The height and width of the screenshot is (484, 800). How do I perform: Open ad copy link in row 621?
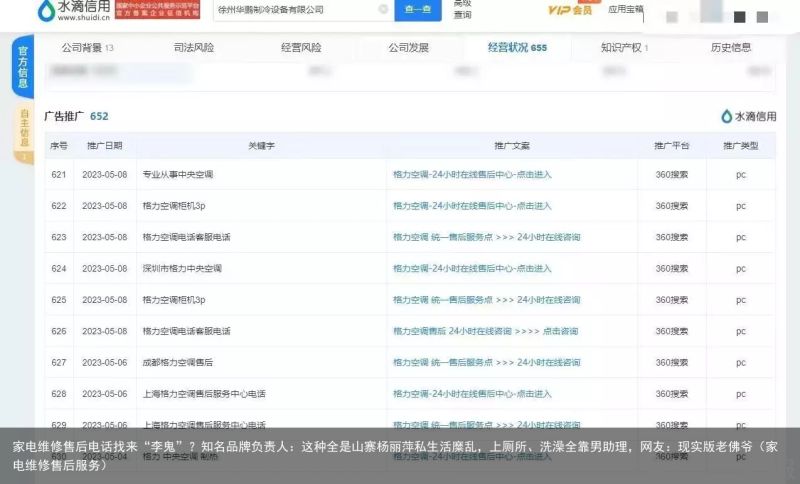(472, 174)
